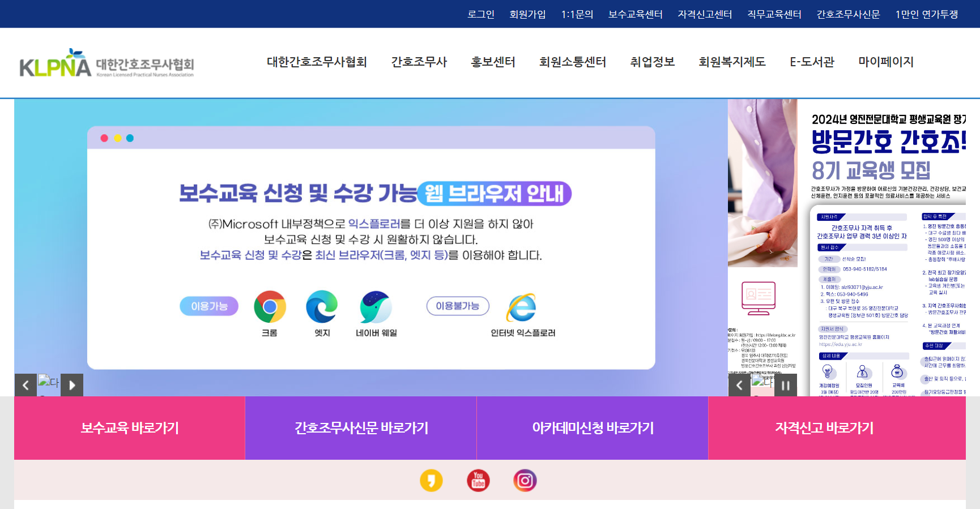
Task: Click the Internet Explorer icon
Action: (x=522, y=307)
